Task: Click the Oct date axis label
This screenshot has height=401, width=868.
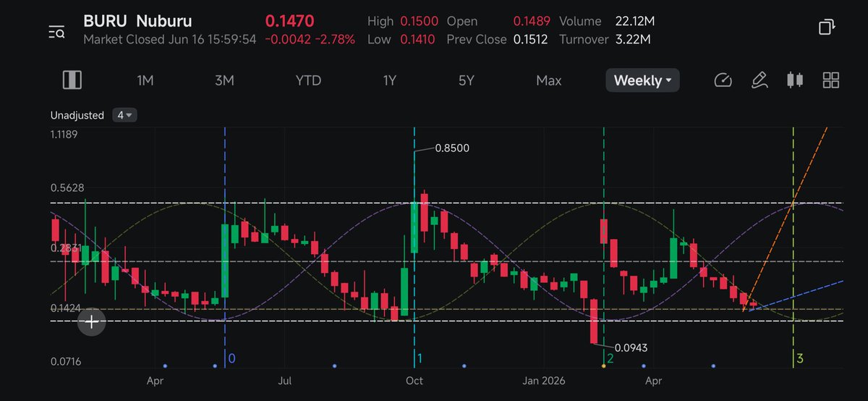Action: (414, 379)
